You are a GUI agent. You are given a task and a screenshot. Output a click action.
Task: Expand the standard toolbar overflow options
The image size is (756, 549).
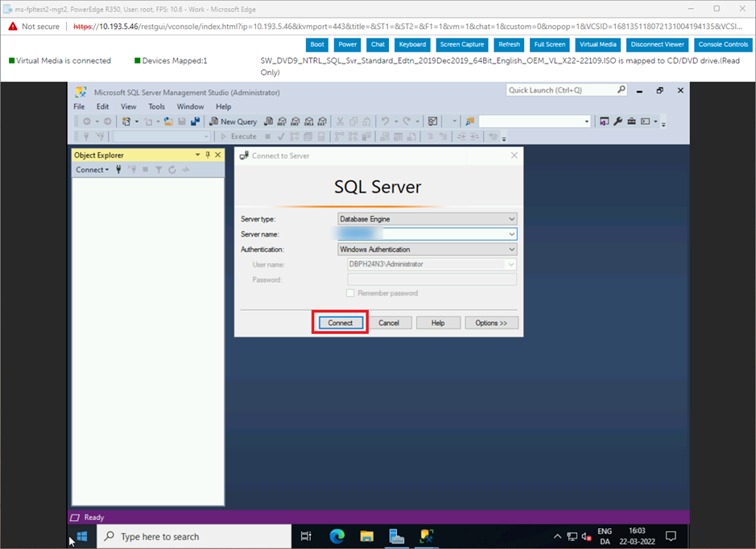663,123
